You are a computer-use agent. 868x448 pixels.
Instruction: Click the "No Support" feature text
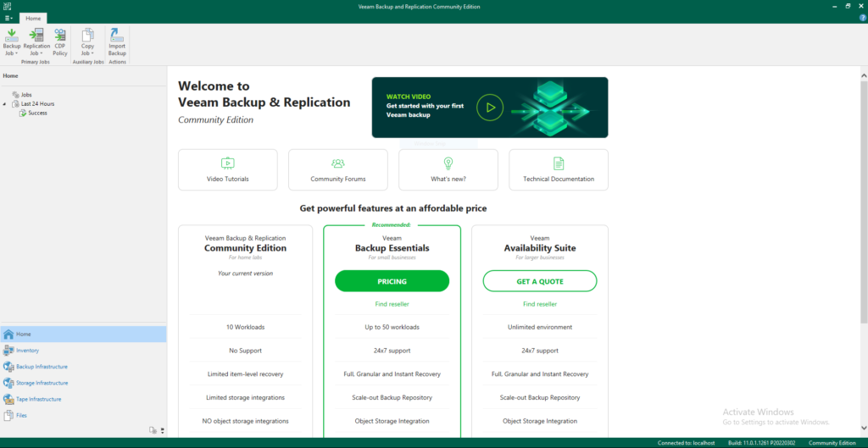click(245, 351)
